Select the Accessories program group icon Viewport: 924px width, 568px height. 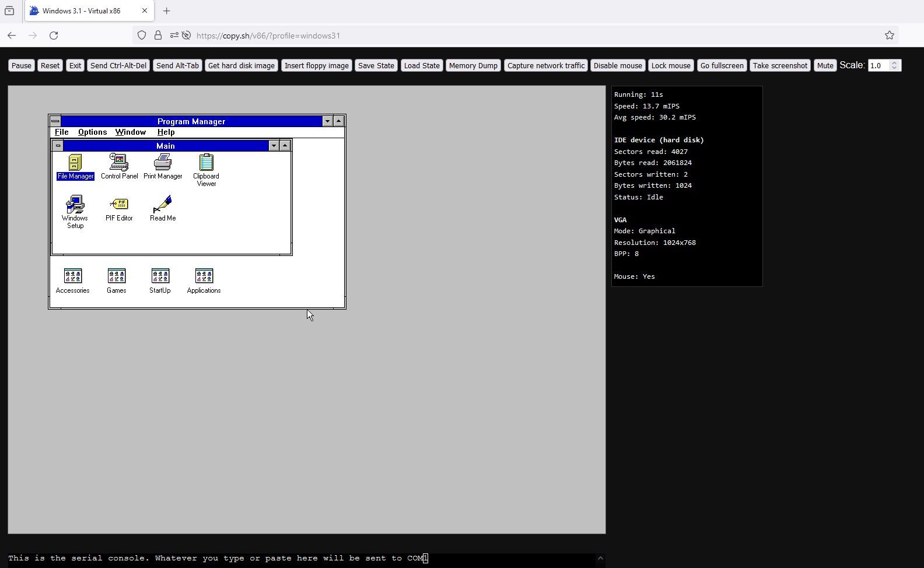[x=73, y=281]
